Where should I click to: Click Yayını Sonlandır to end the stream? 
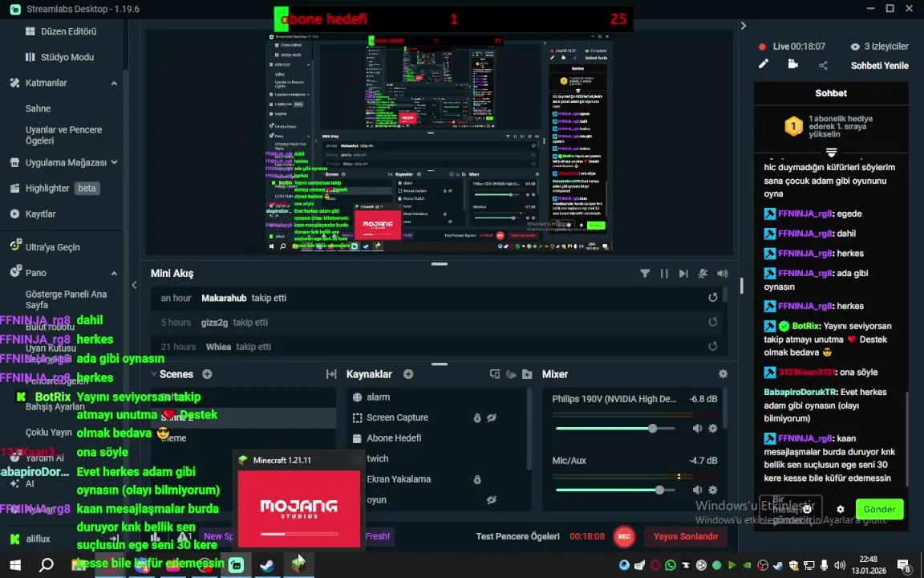click(685, 536)
